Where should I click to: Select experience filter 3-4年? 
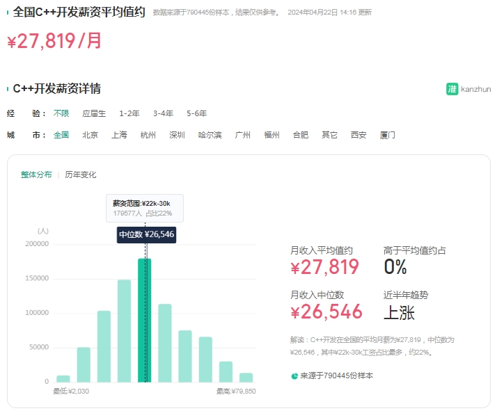163,113
